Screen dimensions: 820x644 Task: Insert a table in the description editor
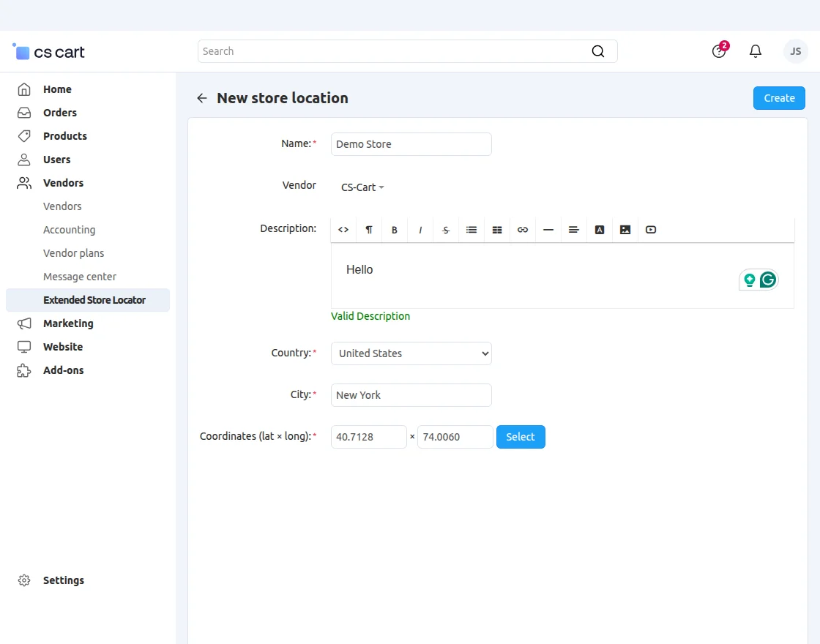(497, 230)
